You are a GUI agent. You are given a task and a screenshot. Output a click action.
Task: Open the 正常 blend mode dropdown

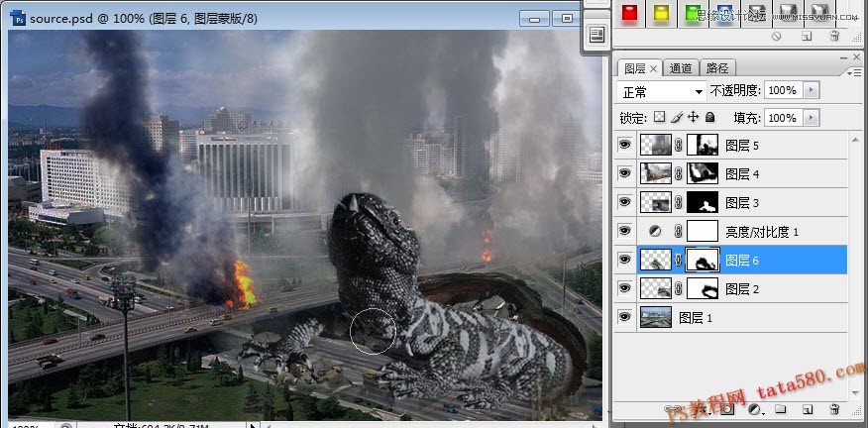(662, 91)
